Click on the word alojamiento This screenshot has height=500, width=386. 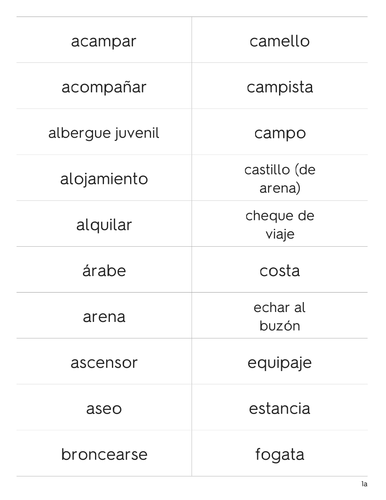pos(104,179)
